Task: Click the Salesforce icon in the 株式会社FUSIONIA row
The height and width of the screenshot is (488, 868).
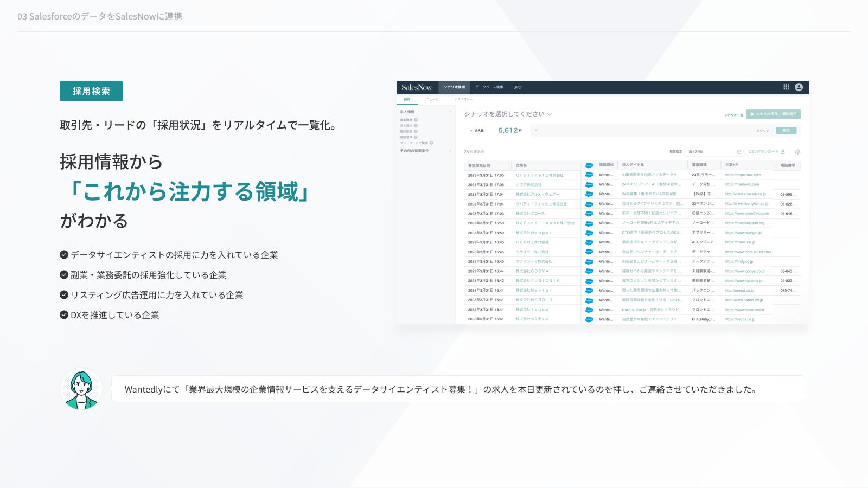Action: pos(590,281)
